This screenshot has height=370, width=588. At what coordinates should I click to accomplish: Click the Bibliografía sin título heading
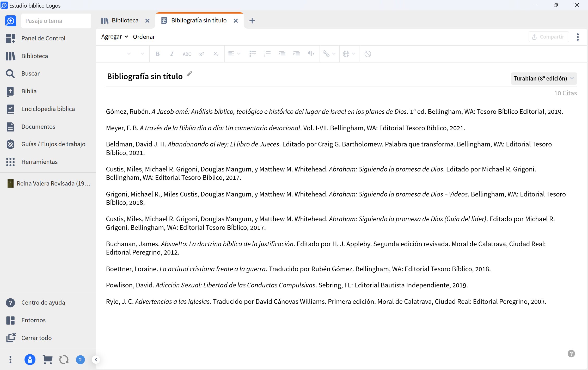click(145, 76)
